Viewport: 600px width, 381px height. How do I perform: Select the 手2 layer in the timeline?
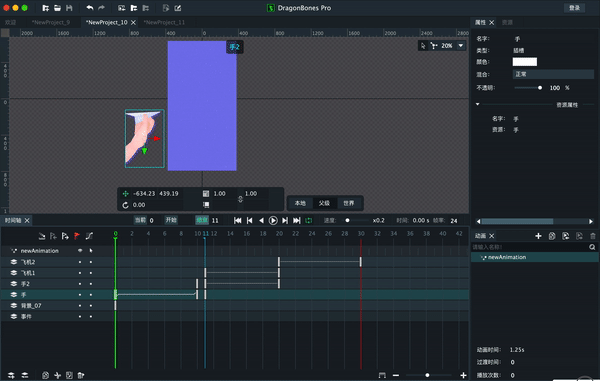(x=25, y=284)
